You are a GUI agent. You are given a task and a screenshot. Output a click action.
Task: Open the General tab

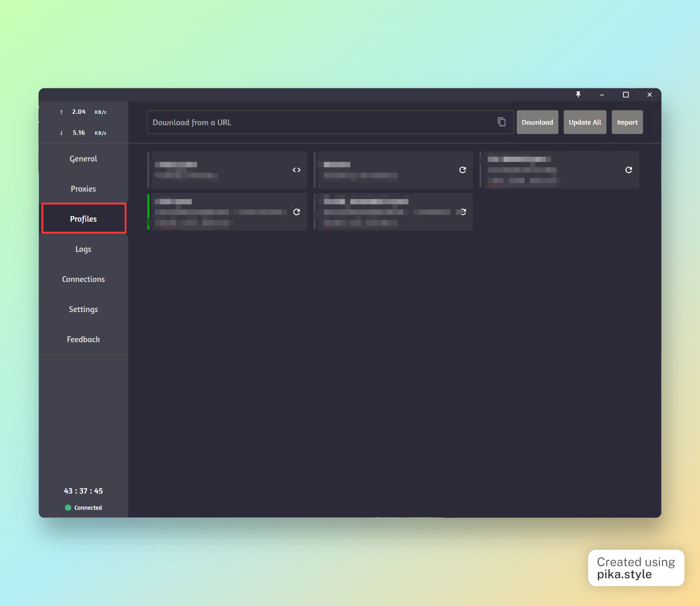(x=83, y=159)
